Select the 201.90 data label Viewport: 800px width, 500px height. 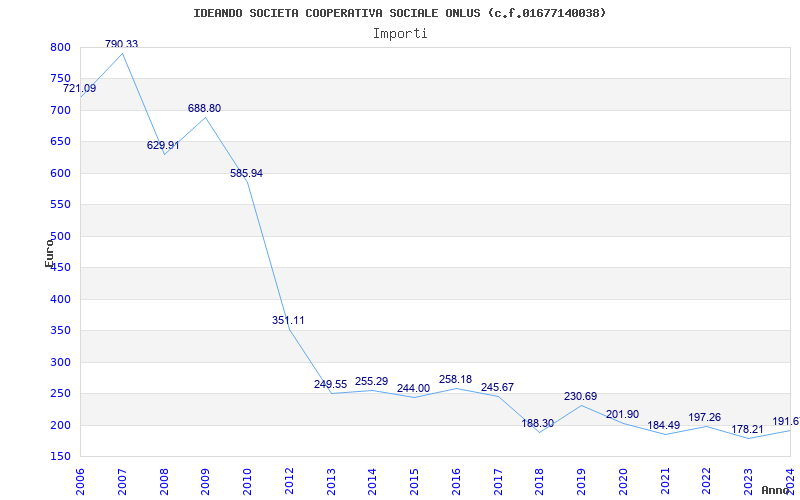pyautogui.click(x=622, y=414)
